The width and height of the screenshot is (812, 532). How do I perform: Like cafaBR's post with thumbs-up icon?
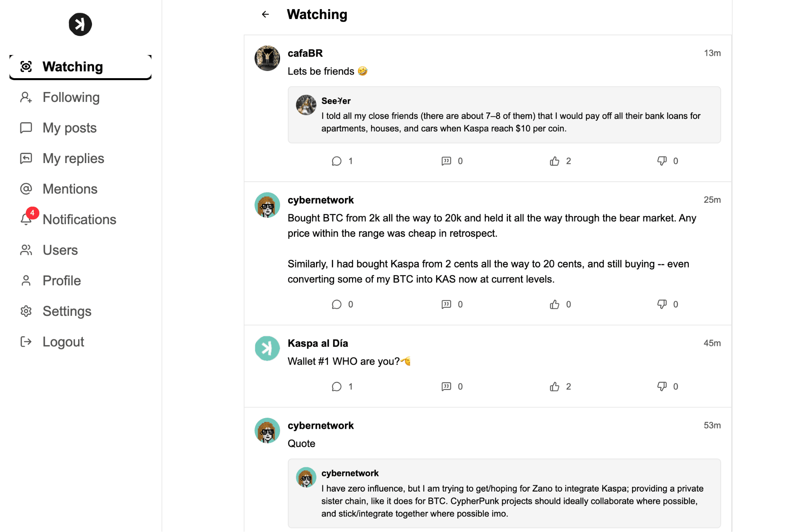click(554, 161)
